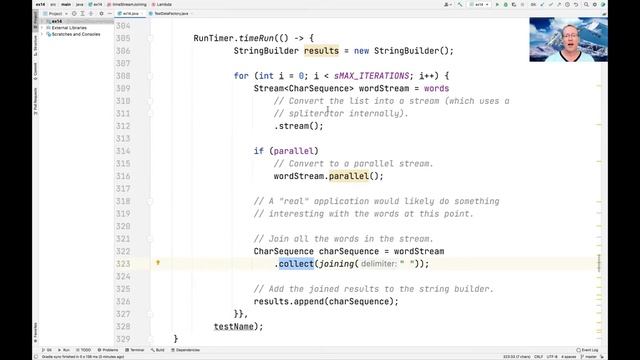This screenshot has width=640, height=360.
Task: Expand the ex14 project tree node
Action: pyautogui.click(x=43, y=21)
